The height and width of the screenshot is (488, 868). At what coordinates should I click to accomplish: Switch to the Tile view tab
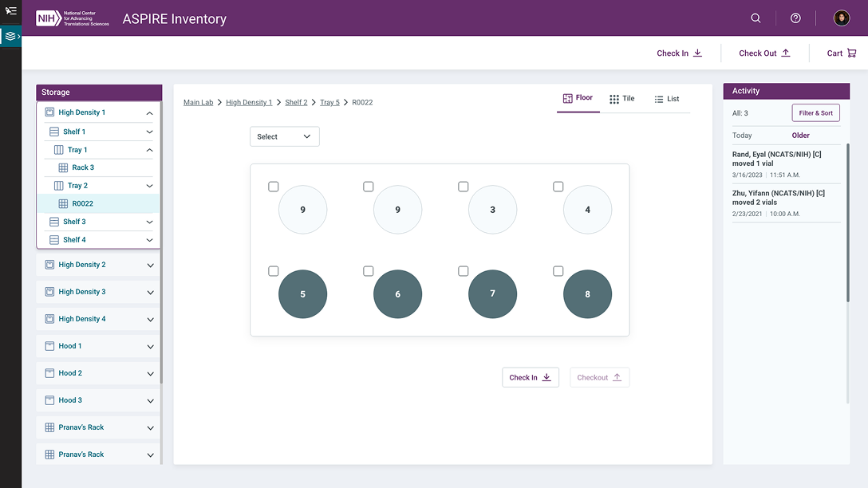(621, 99)
